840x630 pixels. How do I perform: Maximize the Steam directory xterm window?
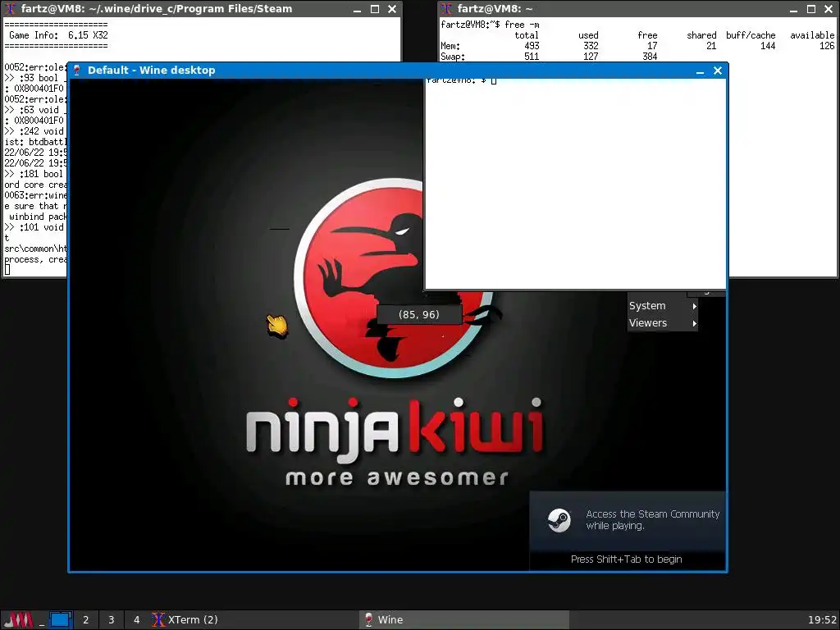click(x=374, y=9)
